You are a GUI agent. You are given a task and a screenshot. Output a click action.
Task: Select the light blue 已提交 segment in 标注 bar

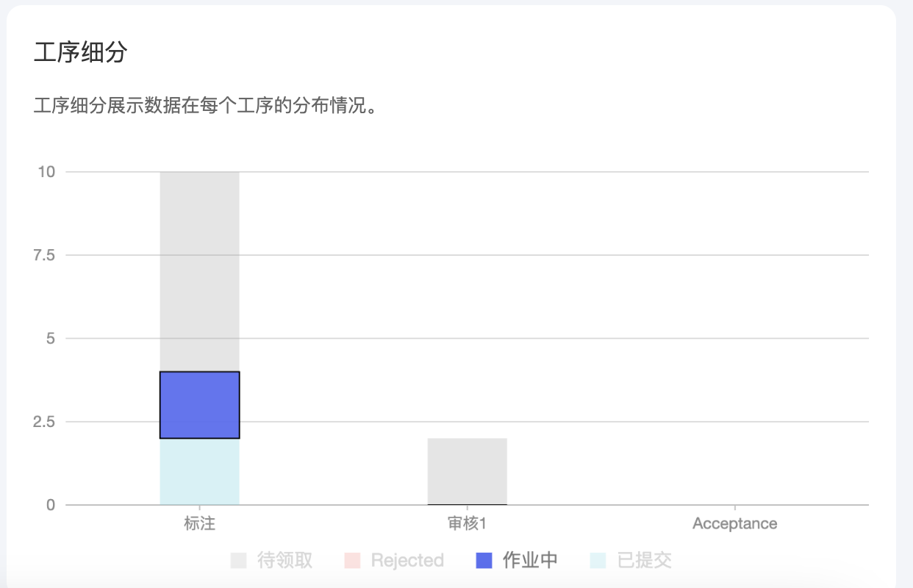click(200, 471)
